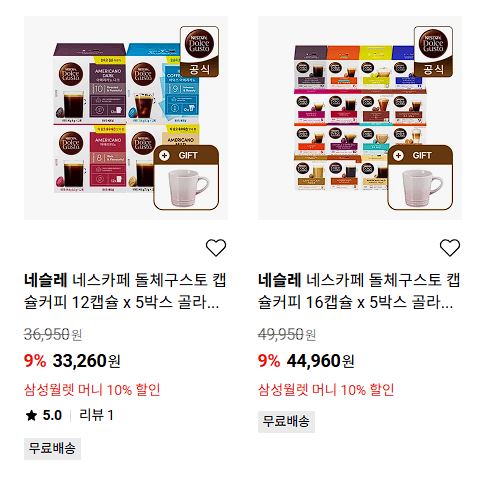The height and width of the screenshot is (480, 478).
Task: Click the 무료배송 tag under right product
Action: (x=286, y=422)
